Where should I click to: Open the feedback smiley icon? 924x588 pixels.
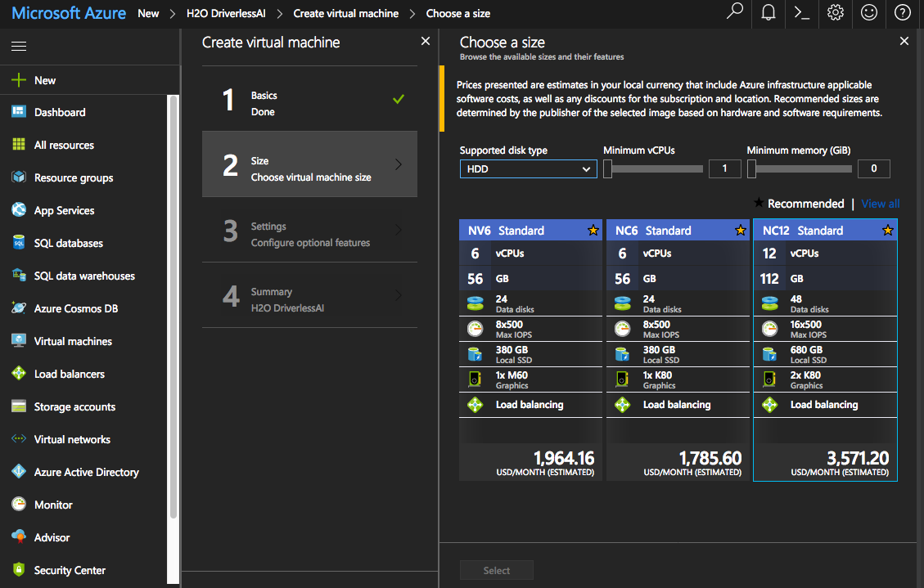tap(868, 14)
